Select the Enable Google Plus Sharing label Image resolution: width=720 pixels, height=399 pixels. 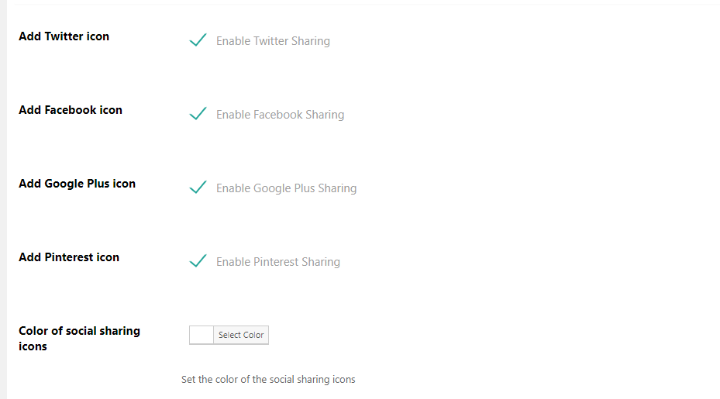[x=287, y=188]
